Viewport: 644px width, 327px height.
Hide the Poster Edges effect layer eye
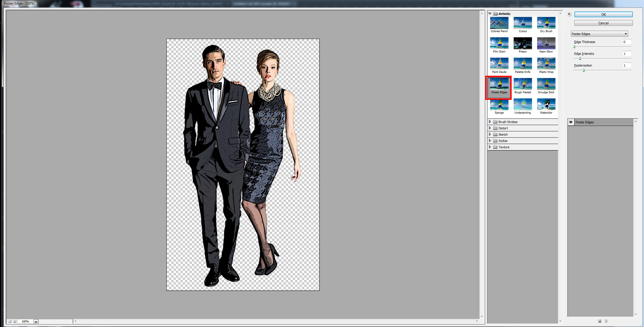point(571,122)
